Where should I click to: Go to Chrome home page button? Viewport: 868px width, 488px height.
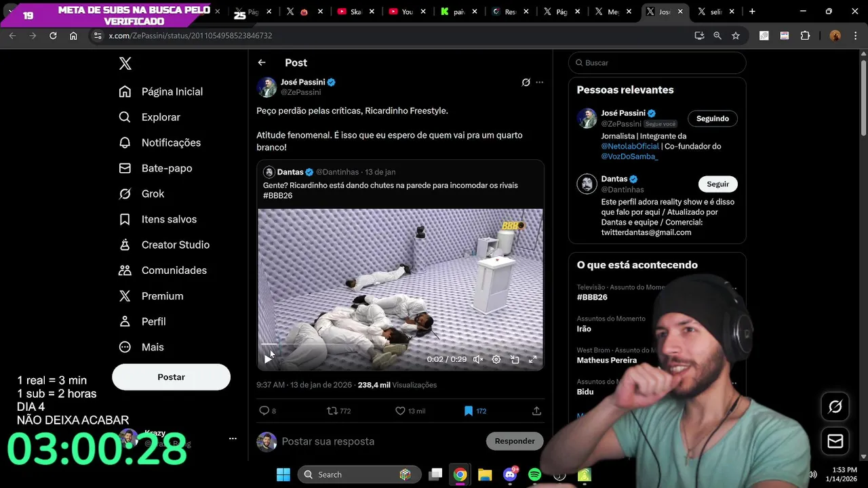coord(73,36)
